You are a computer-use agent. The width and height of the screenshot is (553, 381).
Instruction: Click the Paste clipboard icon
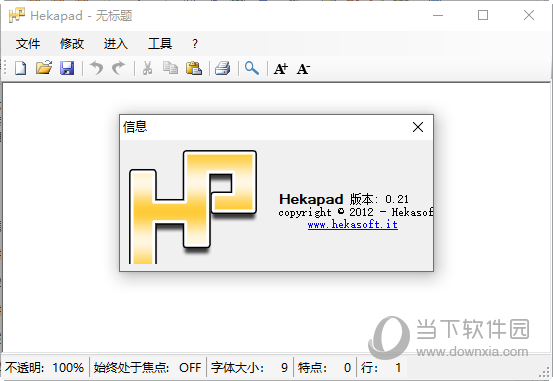[x=194, y=68]
